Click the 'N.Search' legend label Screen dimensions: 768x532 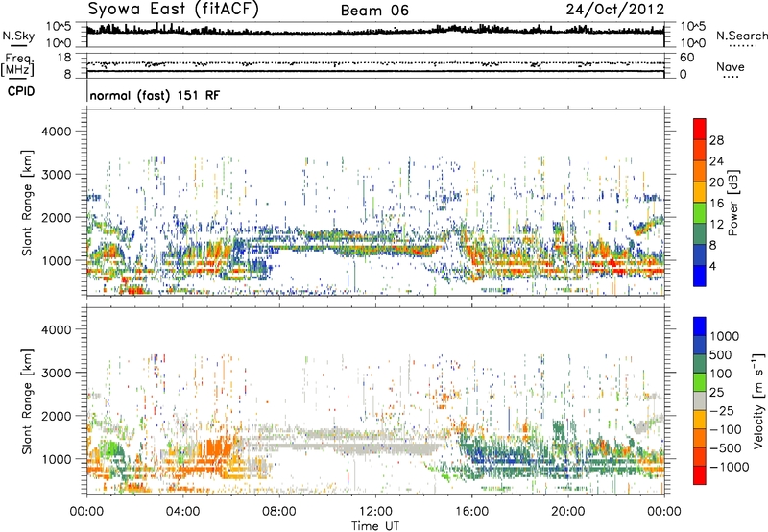click(741, 36)
